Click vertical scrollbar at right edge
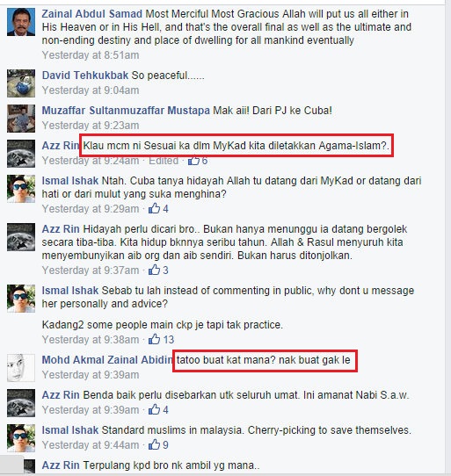 pos(447,238)
